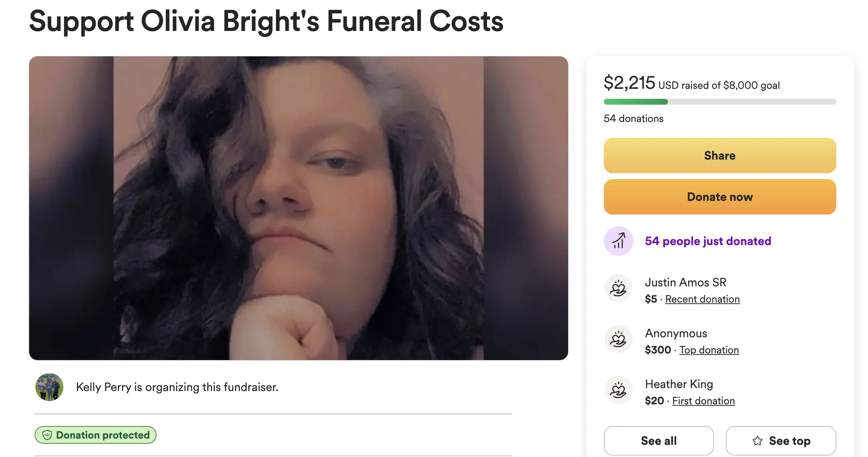This screenshot has height=457, width=868.
Task: Click the 54 people just donated text
Action: coord(708,241)
